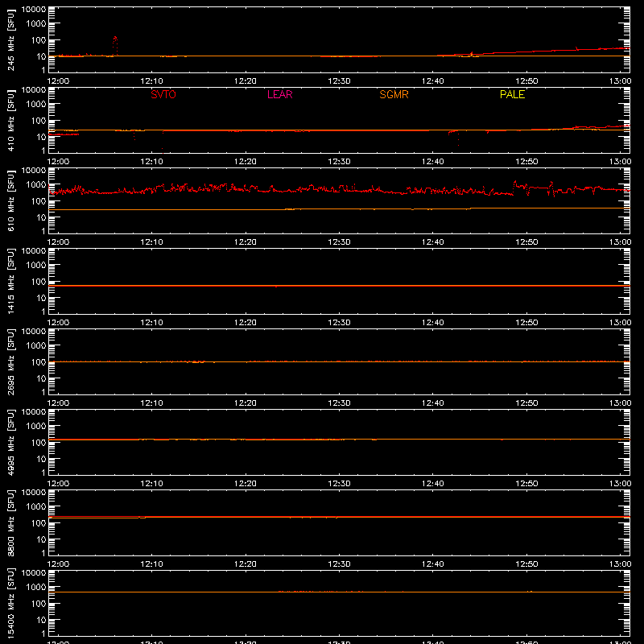
Task: Click the fluctuating red trace in the 610 MHz plot
Action: tap(339, 189)
